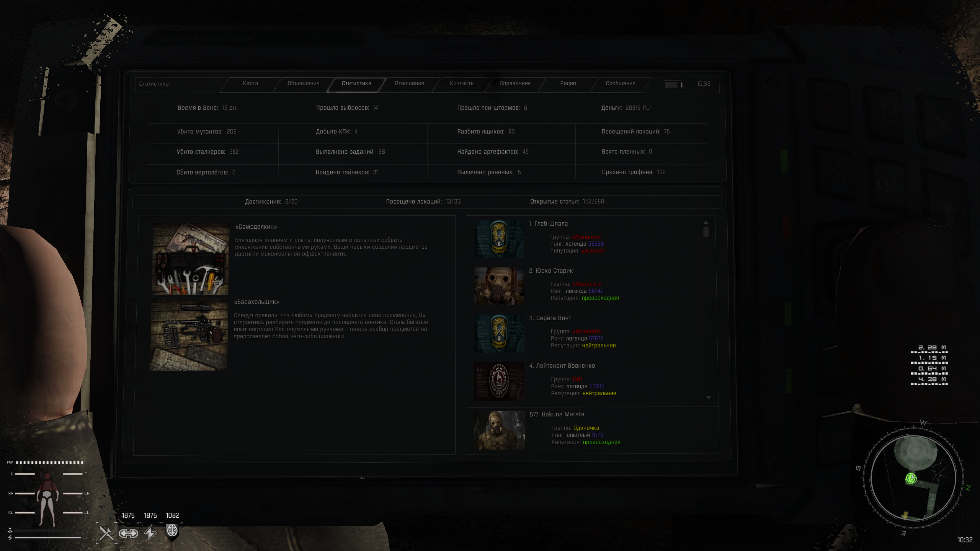Click the PDA battery indicator icon
This screenshot has height=551, width=980.
coord(673,85)
